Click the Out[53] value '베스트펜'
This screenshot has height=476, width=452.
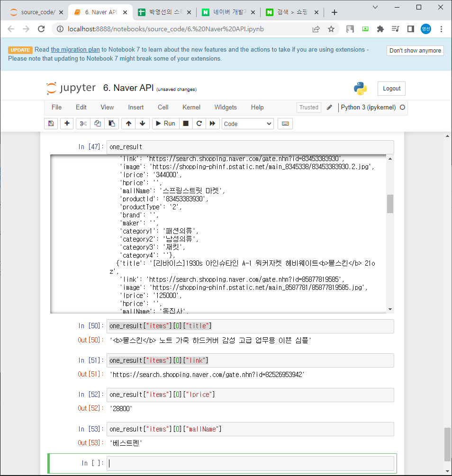tap(126, 443)
